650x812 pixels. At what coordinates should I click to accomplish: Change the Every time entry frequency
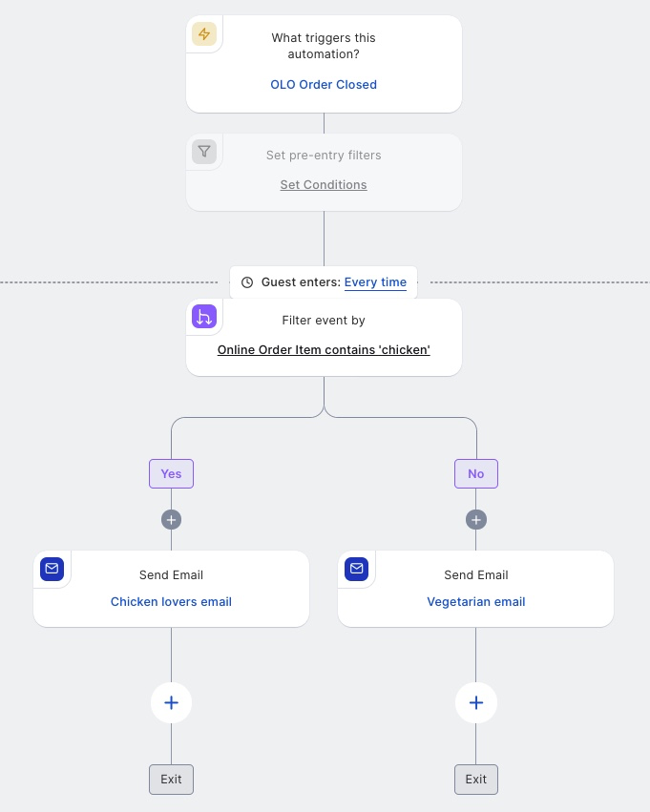(375, 282)
